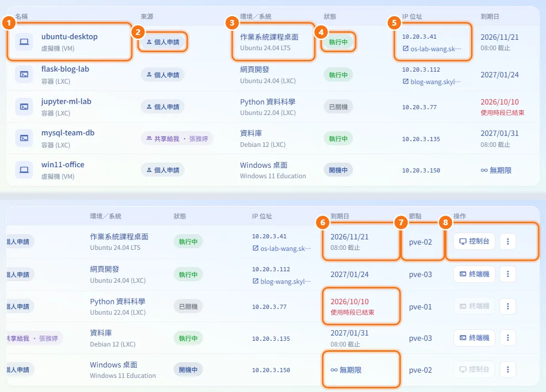
Task: Click the 10.20.3.150 IP address in the win11-office row
Action: tap(421, 170)
